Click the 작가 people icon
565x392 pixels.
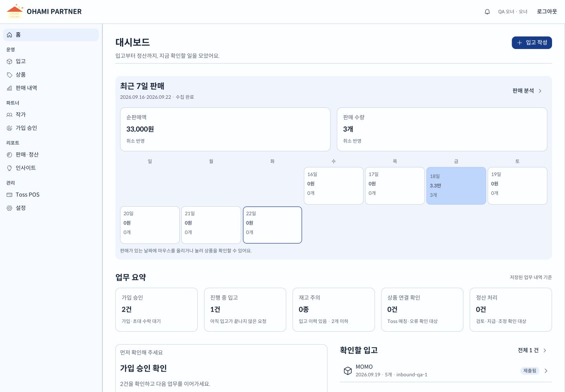pyautogui.click(x=9, y=115)
